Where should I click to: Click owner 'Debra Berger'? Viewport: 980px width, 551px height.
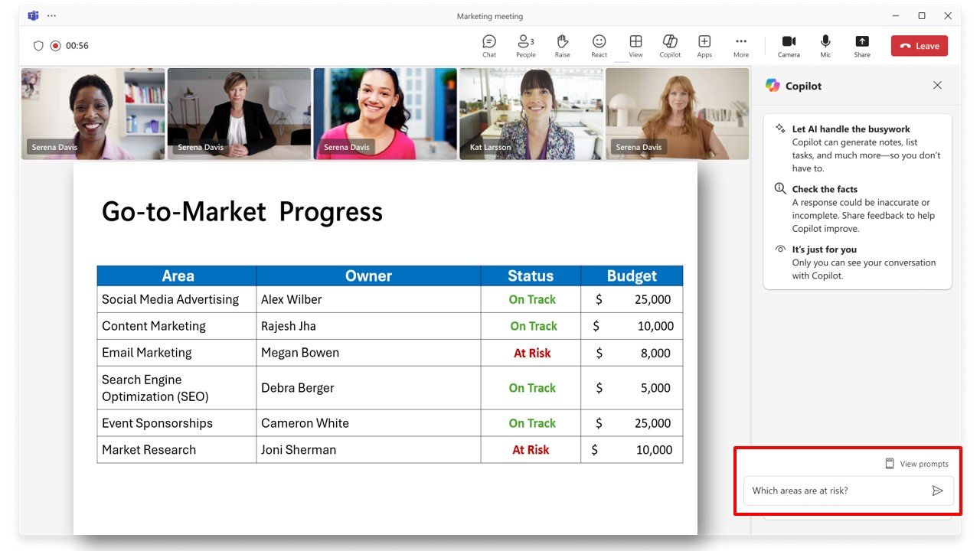pos(298,388)
